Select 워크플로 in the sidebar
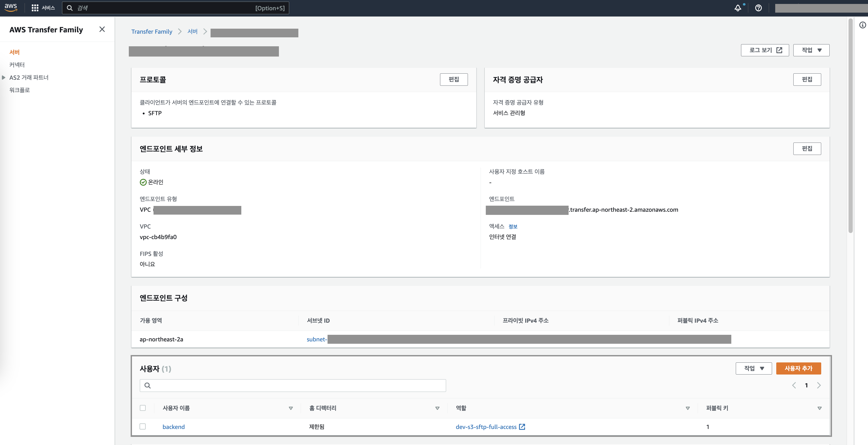868x445 pixels. (x=19, y=90)
